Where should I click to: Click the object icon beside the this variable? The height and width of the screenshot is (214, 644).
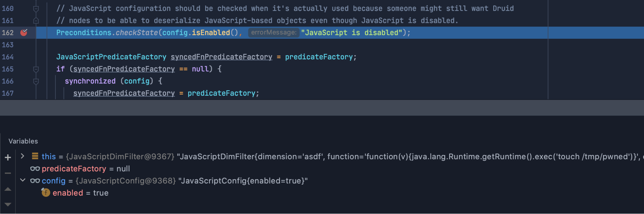click(x=35, y=156)
